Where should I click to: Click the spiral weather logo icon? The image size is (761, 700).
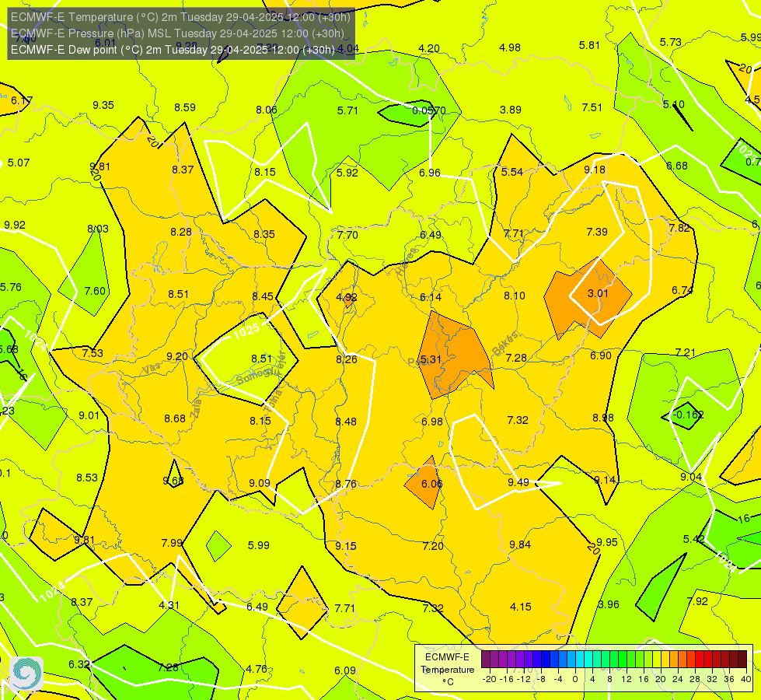pyautogui.click(x=26, y=674)
